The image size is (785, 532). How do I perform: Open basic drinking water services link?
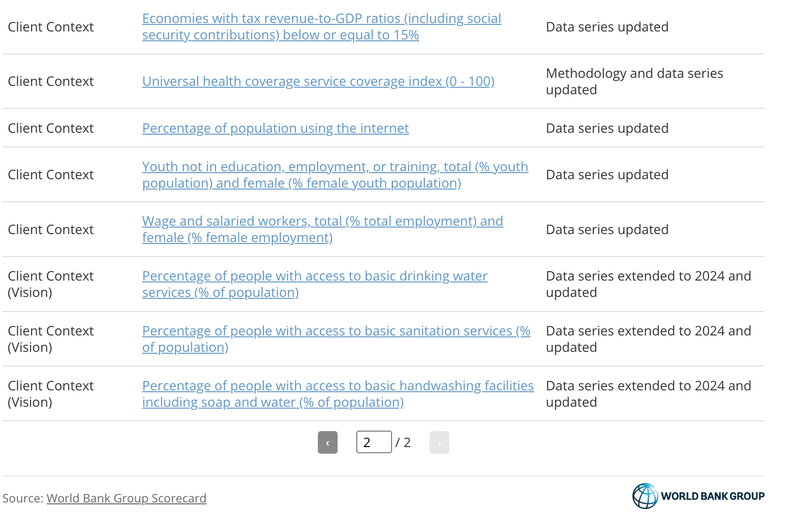point(315,284)
